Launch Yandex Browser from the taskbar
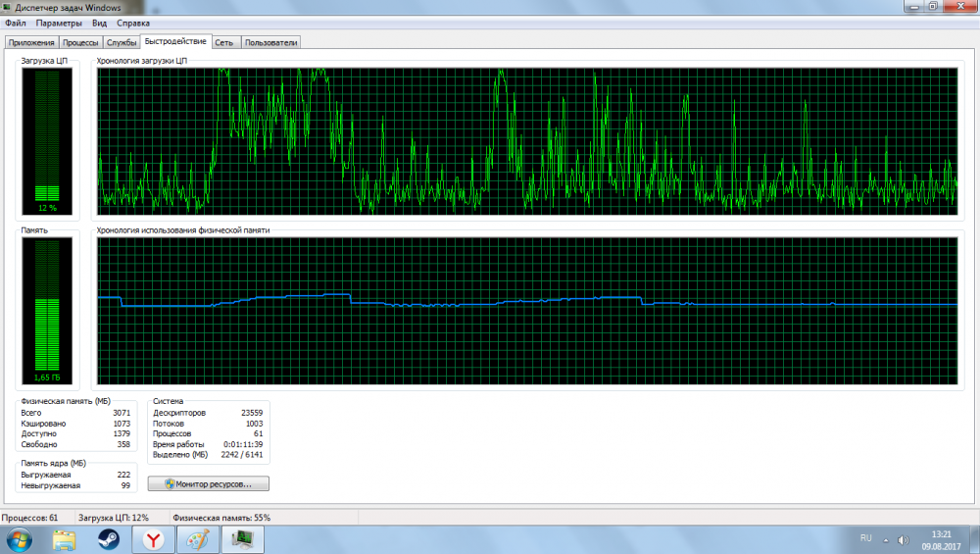980x554 pixels. click(x=153, y=539)
